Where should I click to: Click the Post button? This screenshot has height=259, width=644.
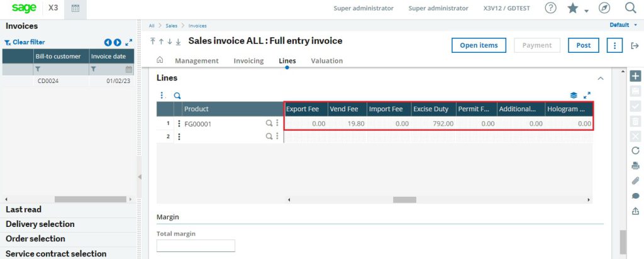click(583, 45)
